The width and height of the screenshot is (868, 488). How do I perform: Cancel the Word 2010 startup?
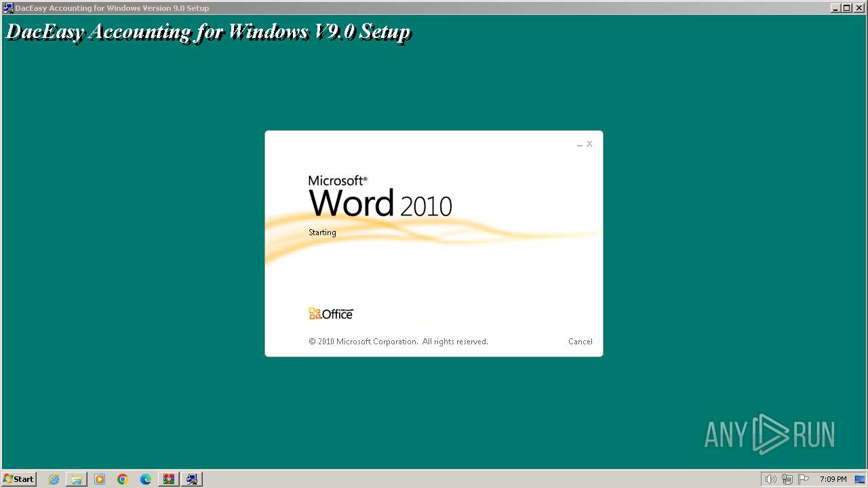coord(580,342)
